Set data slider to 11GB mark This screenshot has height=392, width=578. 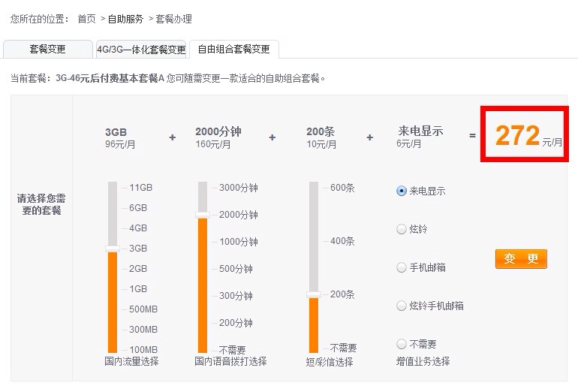pos(113,188)
